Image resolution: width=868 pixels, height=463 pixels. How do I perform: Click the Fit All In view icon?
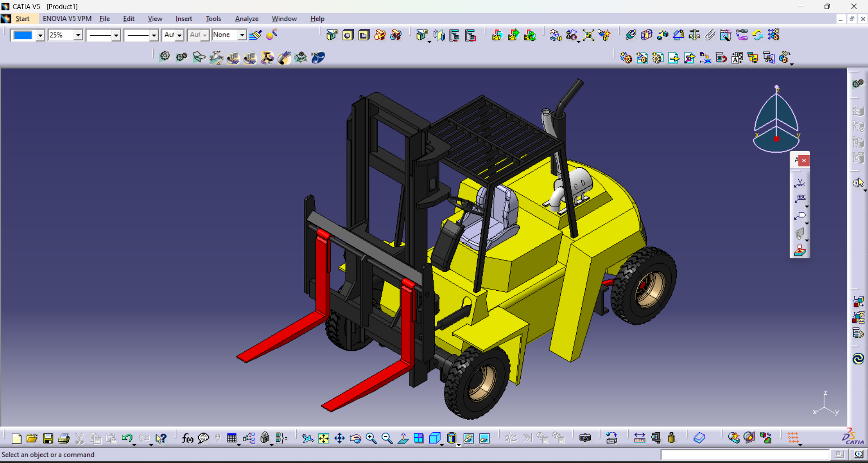click(x=323, y=438)
